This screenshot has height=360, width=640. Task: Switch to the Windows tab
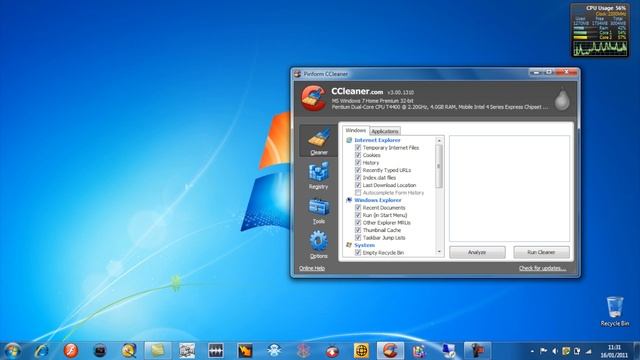(356, 130)
